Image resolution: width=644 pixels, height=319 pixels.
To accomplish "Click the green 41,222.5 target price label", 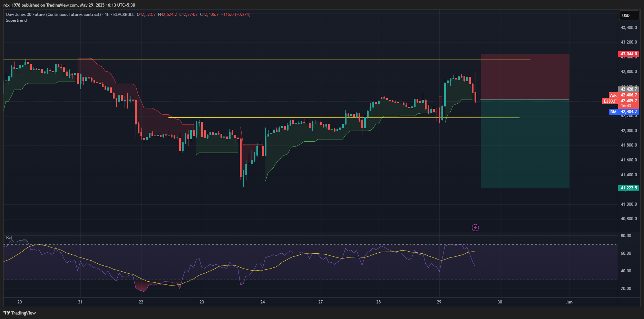I will [x=629, y=188].
